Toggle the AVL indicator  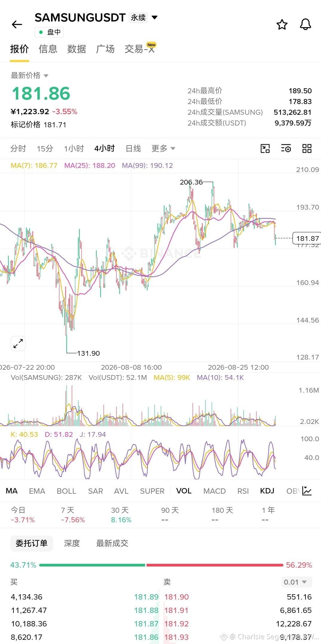tap(121, 491)
